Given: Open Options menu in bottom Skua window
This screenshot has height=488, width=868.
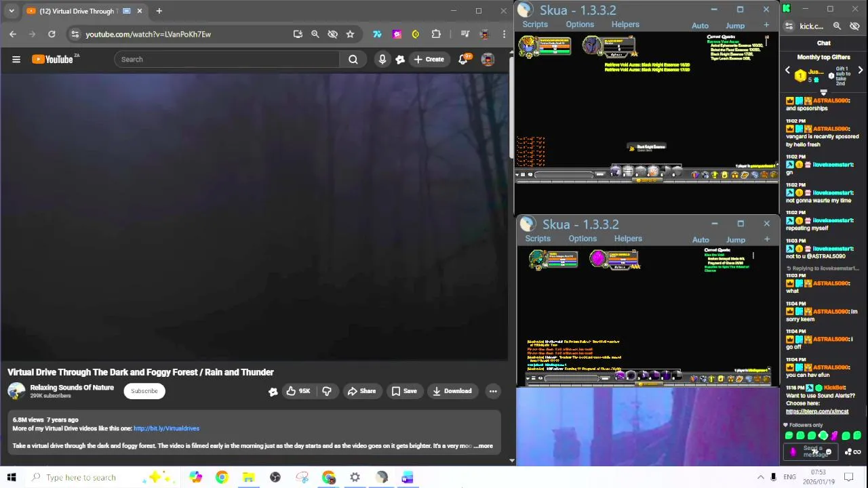Looking at the screenshot, I should (583, 239).
